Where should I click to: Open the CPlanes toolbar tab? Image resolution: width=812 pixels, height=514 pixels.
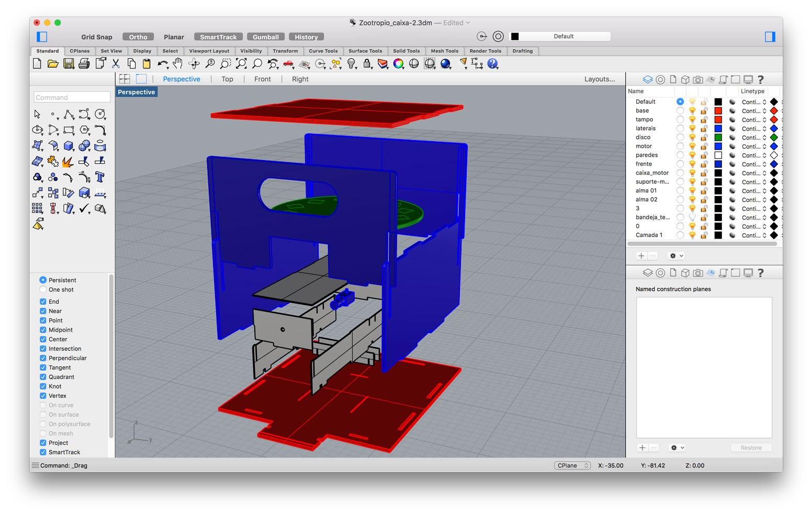(80, 51)
